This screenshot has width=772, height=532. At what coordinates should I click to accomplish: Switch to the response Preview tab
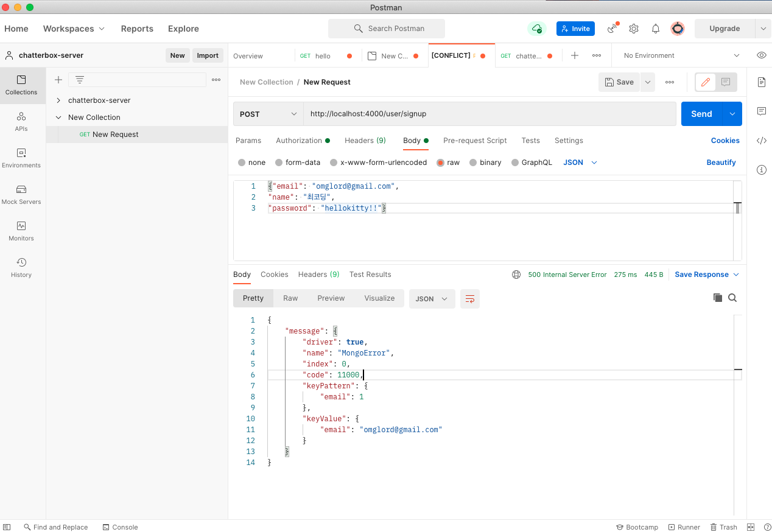331,298
